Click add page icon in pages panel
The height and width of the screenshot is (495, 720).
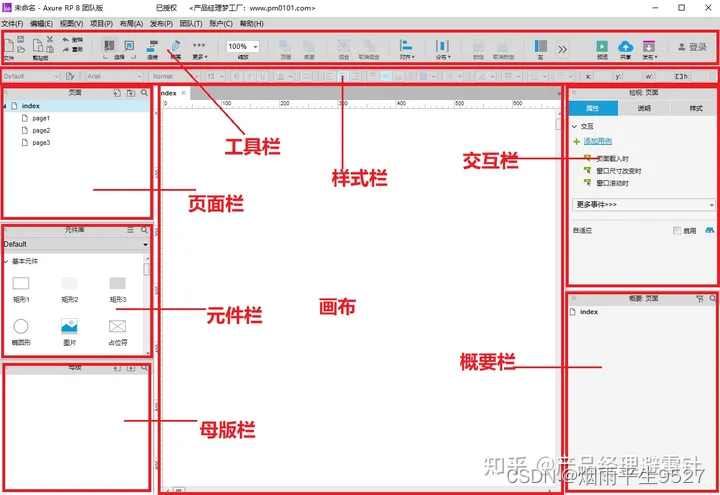(x=117, y=93)
